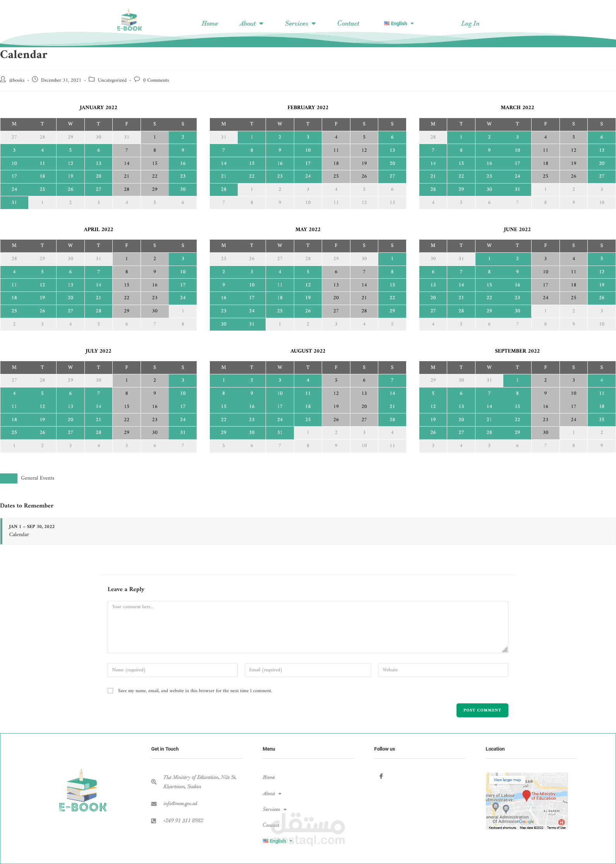
Task: Select July 31 in the July 2022 calendar
Action: 183,432
